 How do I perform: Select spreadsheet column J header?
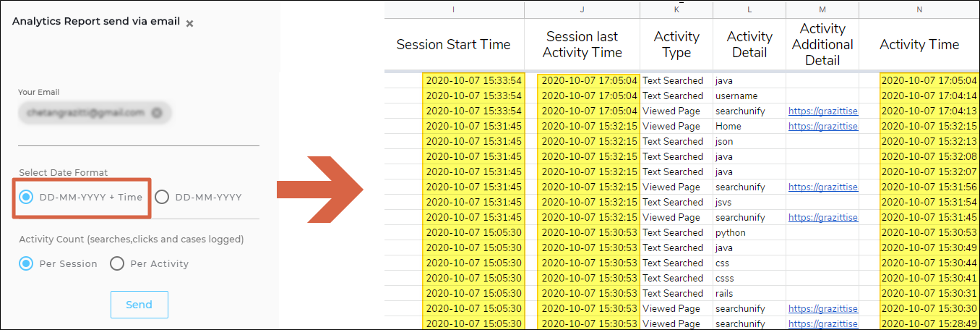point(582,10)
